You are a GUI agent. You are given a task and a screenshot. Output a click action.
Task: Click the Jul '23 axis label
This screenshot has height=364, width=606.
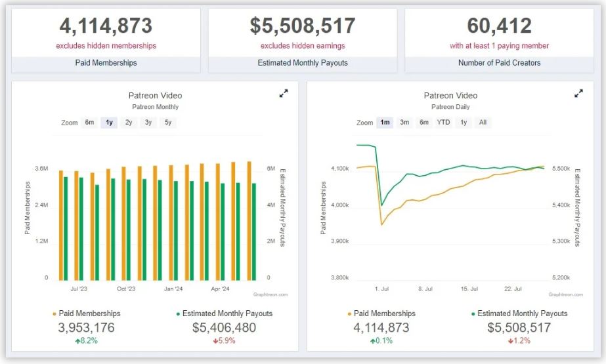tap(79, 289)
